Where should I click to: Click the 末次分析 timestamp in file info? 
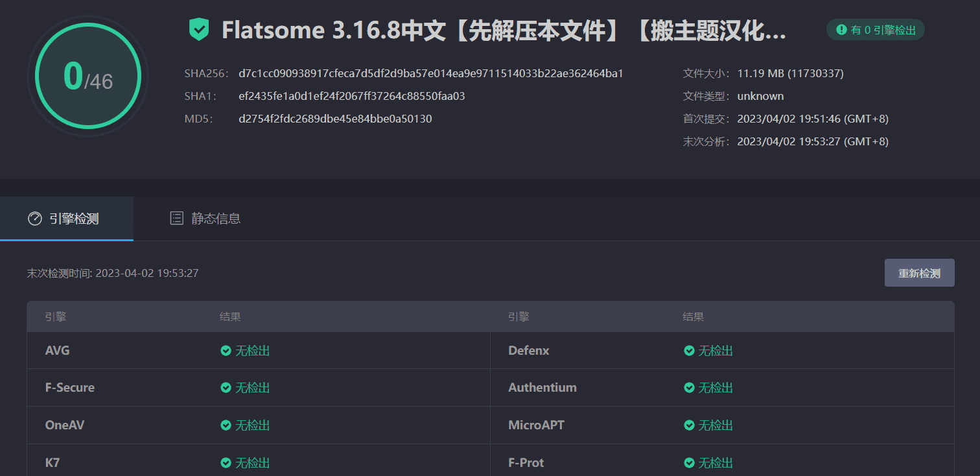(x=813, y=141)
